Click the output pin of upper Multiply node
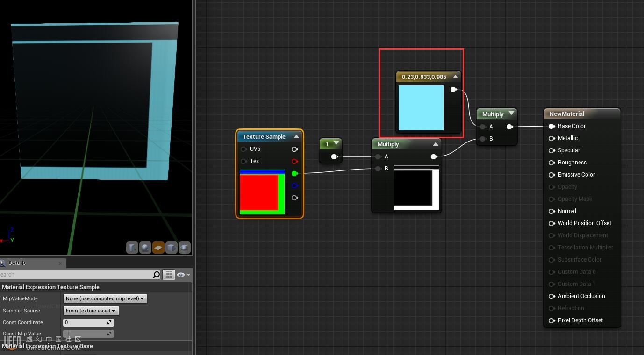 [510, 127]
